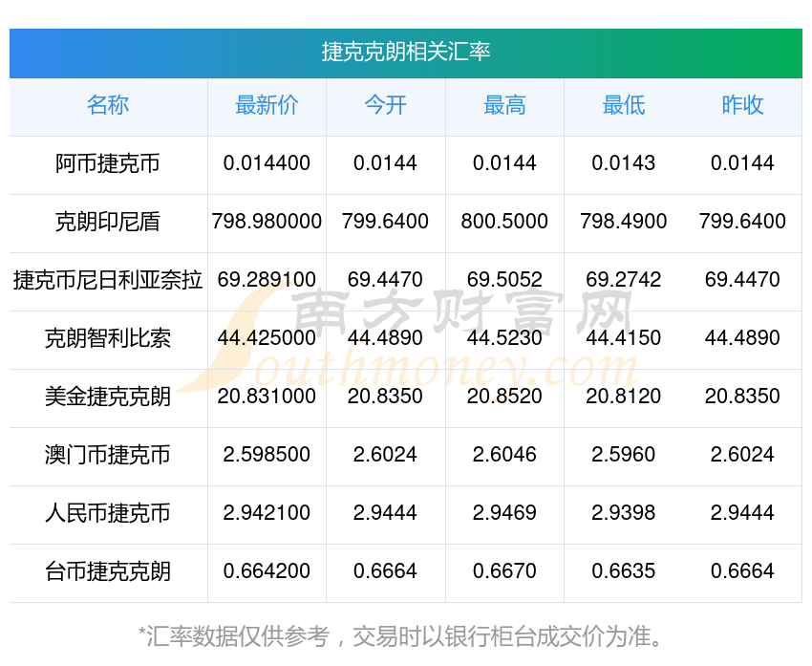This screenshot has width=812, height=666.
Task: Open the 阿币捷克币 row name
Action: (x=108, y=164)
